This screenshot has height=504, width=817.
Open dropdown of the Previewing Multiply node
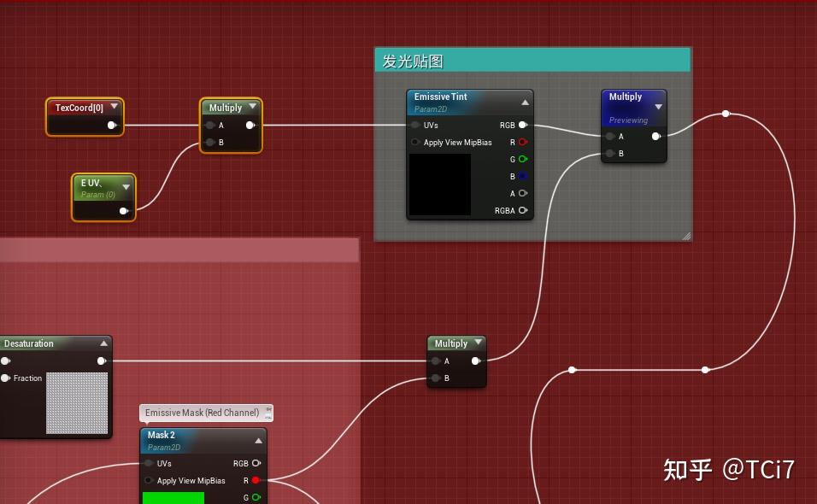click(x=659, y=107)
